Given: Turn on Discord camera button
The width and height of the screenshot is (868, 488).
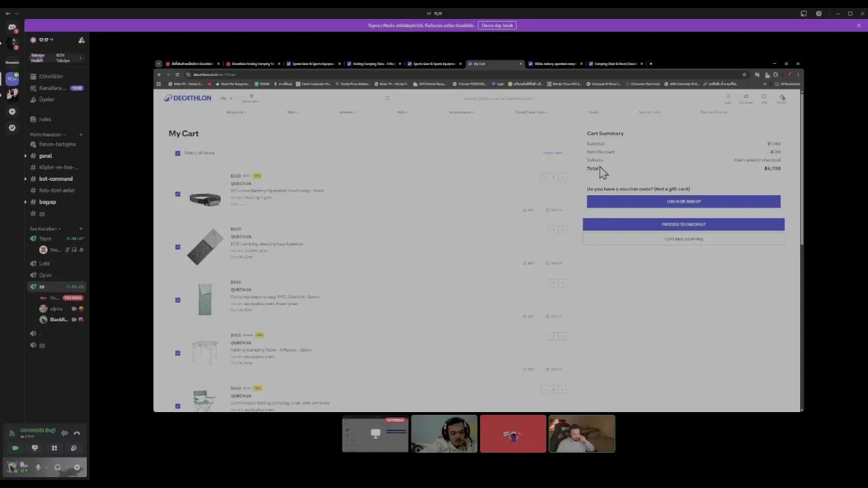Looking at the screenshot, I should click(16, 448).
